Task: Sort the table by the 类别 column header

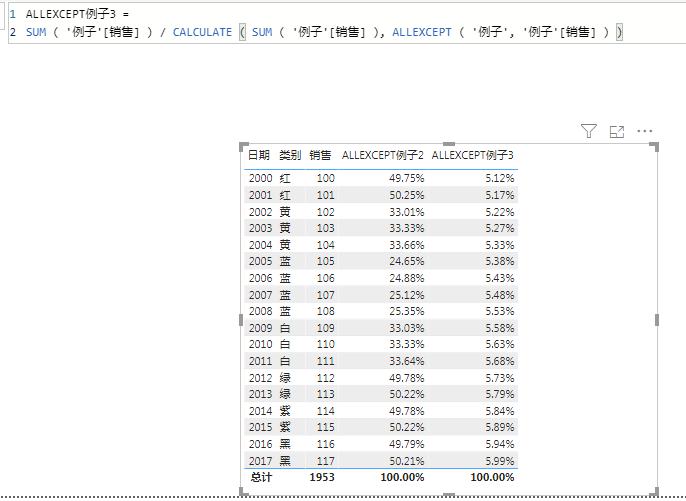Action: coord(290,155)
